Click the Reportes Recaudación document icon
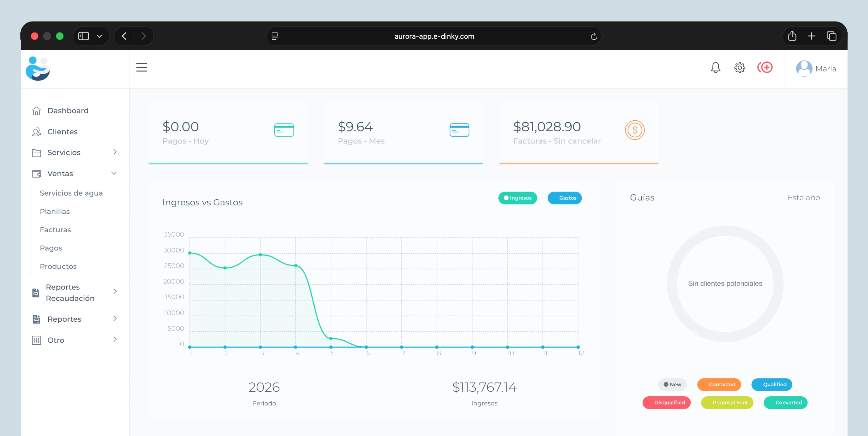868x436 pixels. [36, 293]
